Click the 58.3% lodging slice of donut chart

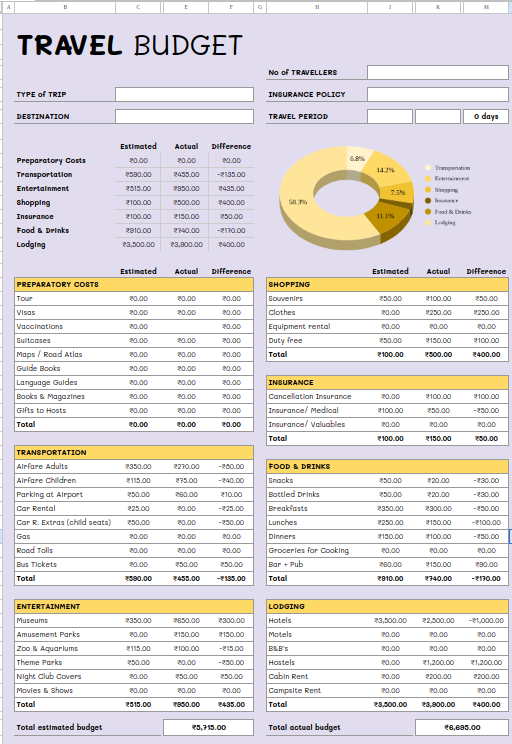(298, 202)
